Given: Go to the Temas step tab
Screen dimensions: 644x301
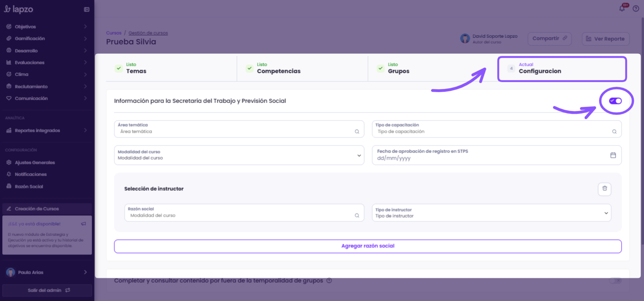Looking at the screenshot, I should 171,68.
